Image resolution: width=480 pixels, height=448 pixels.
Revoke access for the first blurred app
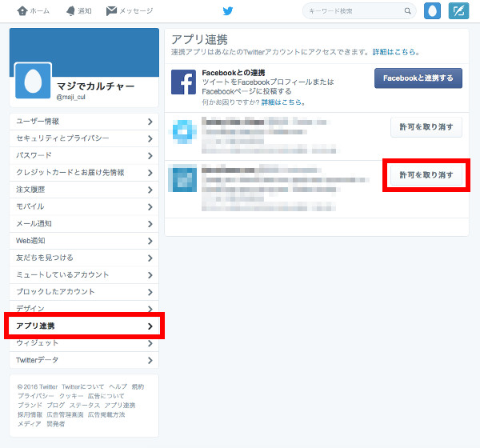[x=426, y=126]
